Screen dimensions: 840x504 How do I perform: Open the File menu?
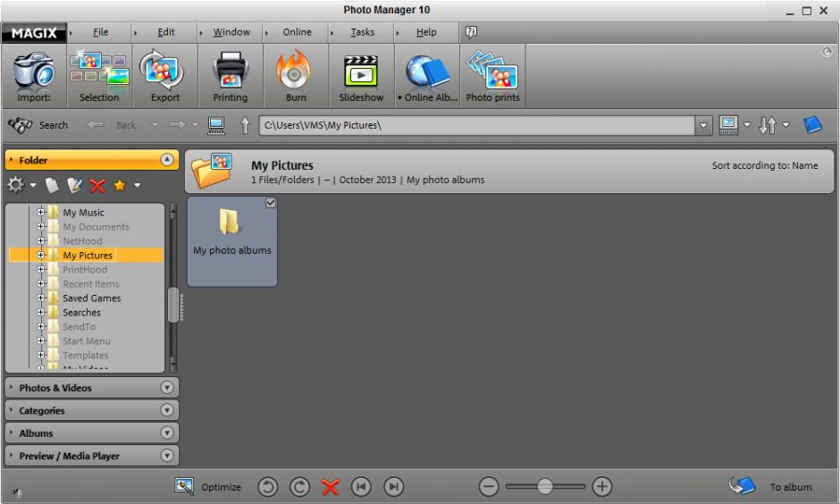[100, 32]
